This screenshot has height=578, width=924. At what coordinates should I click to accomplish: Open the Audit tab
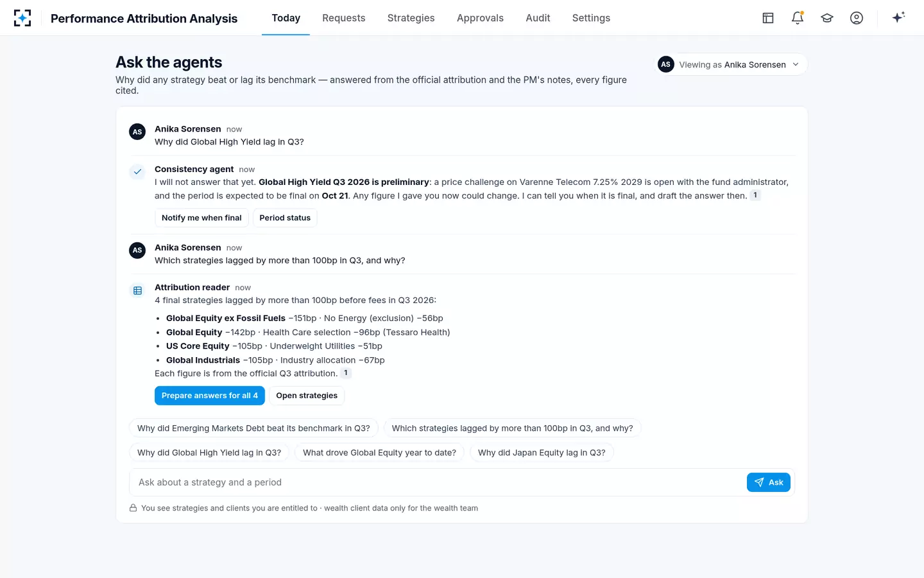tap(538, 18)
